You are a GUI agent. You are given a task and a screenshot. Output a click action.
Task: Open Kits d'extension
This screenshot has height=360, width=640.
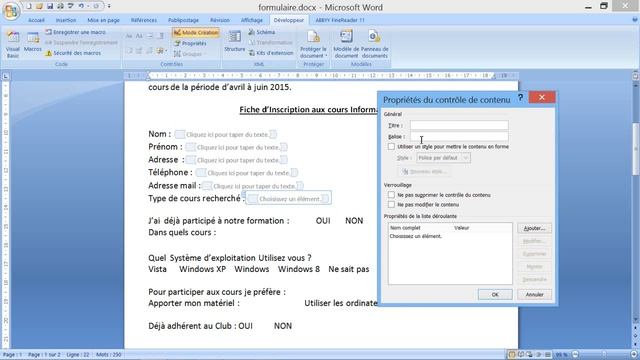271,53
